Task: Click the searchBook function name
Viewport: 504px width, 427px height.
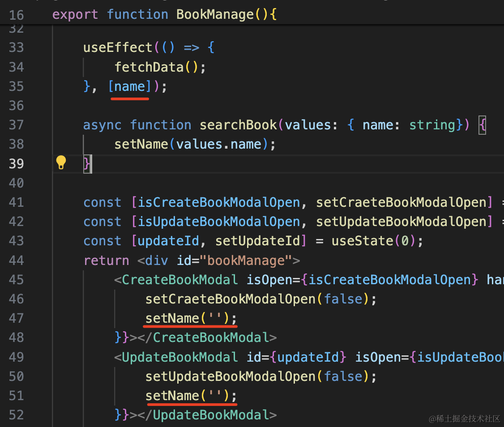Action: coord(238,125)
